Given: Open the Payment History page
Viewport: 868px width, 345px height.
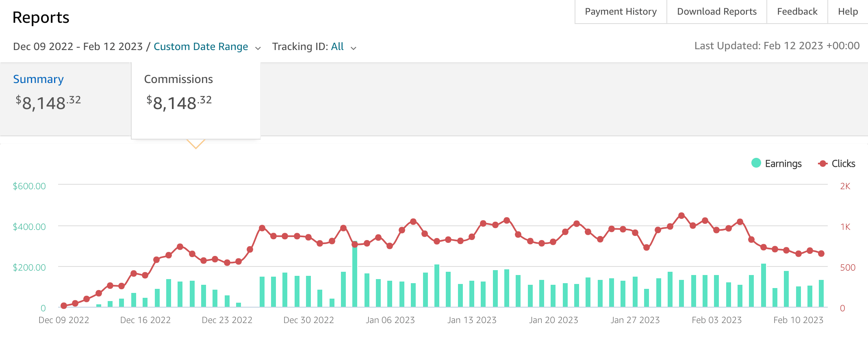Looking at the screenshot, I should (621, 12).
